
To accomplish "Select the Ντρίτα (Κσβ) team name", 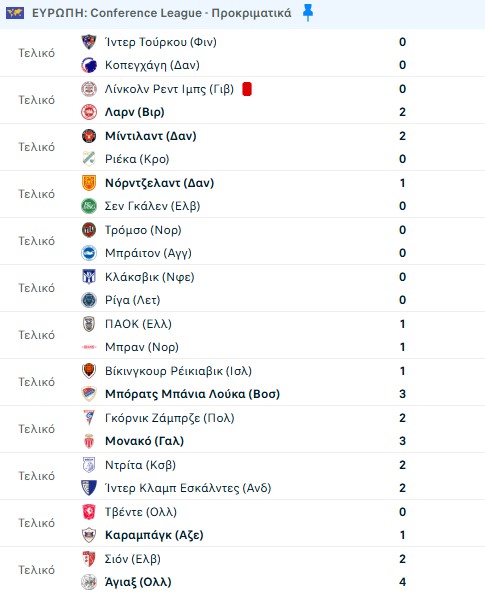I will (140, 465).
